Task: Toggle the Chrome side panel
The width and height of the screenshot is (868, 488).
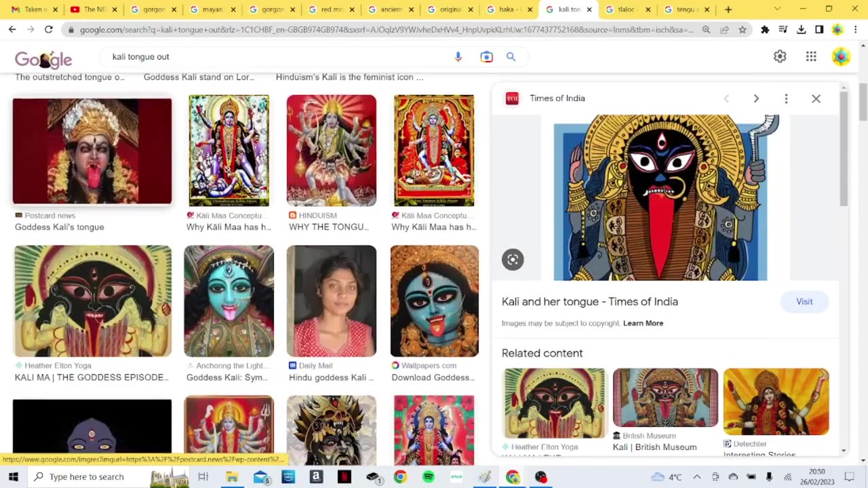Action: point(819,30)
